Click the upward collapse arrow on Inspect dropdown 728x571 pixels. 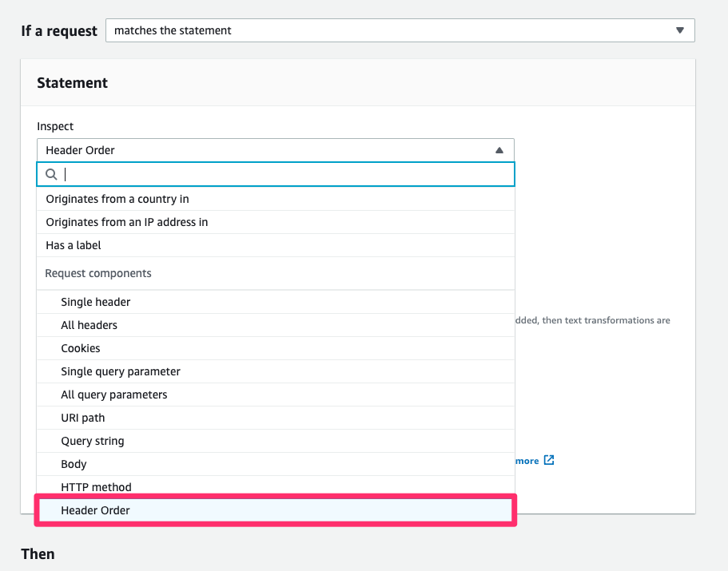point(499,149)
